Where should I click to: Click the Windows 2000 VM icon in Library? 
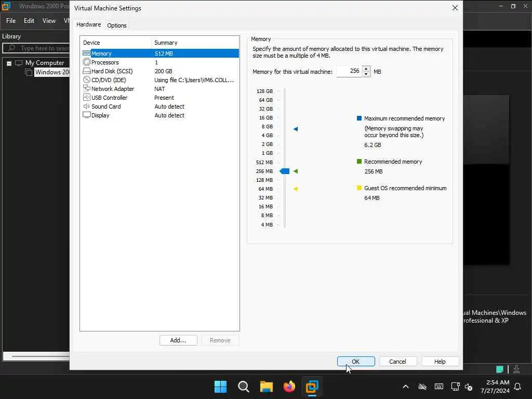tap(29, 72)
